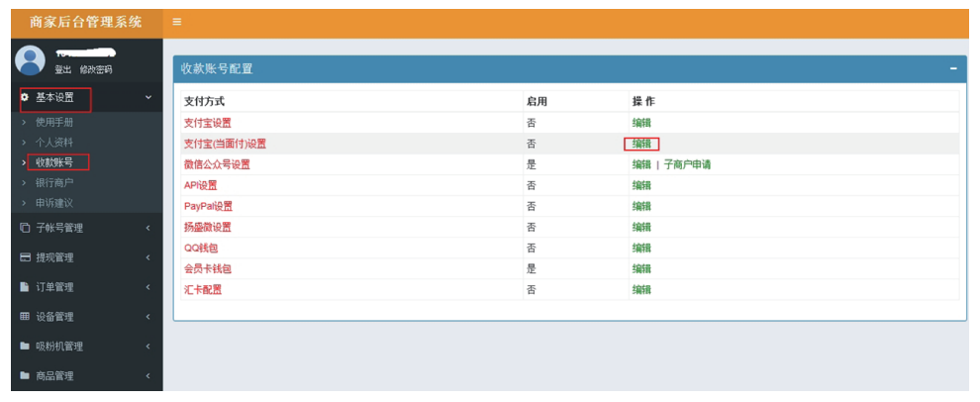Collapse the 基本设置 menu chevron
Screen dimensions: 980x402
coord(148,98)
